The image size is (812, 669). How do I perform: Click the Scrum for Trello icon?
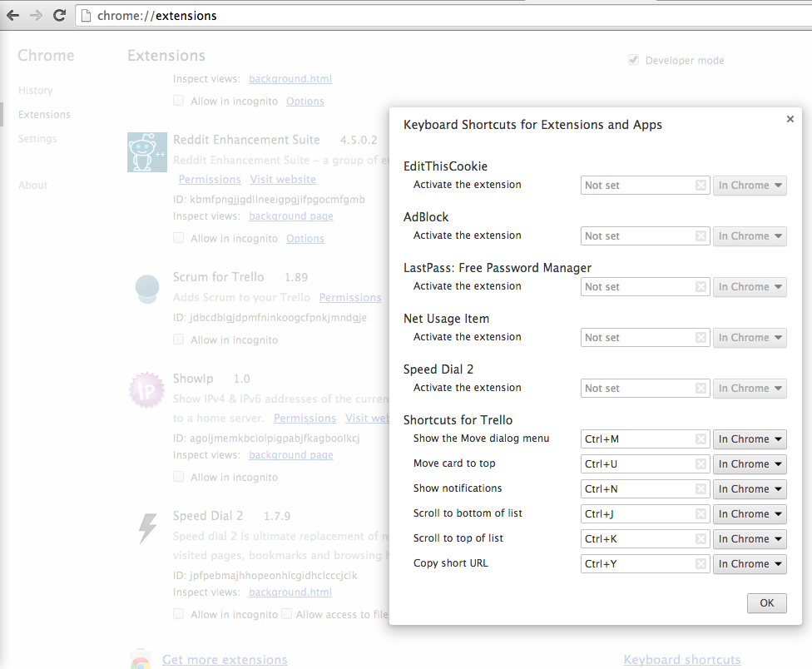click(147, 289)
